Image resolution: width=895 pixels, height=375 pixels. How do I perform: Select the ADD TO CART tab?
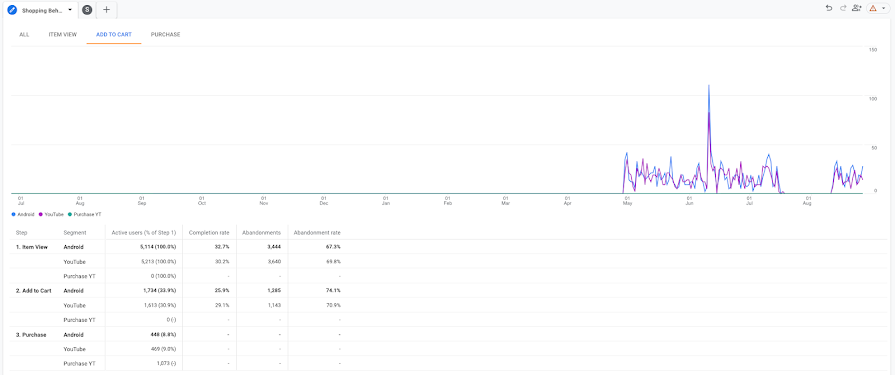(x=114, y=34)
